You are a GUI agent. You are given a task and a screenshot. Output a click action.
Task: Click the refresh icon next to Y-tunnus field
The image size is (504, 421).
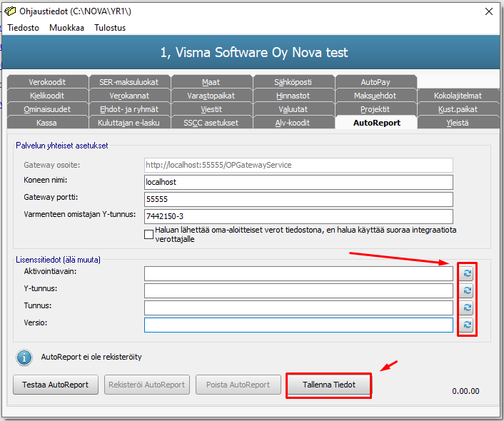467,290
